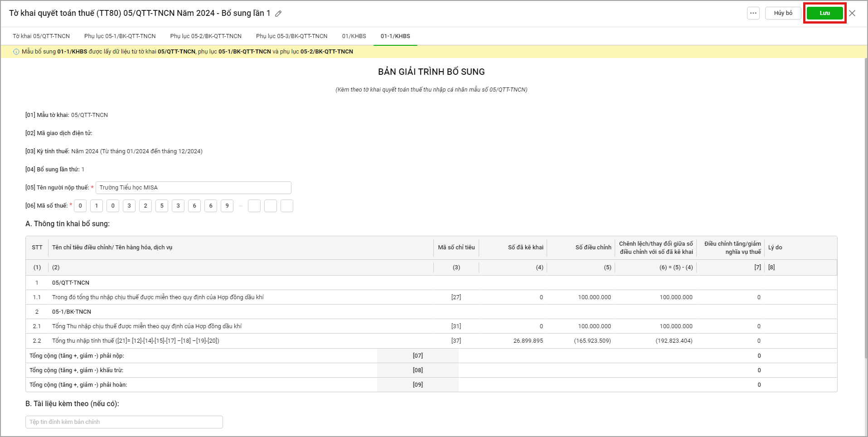Click the Lý do cell for row 1.1
The height and width of the screenshot is (437, 868).
pos(800,297)
